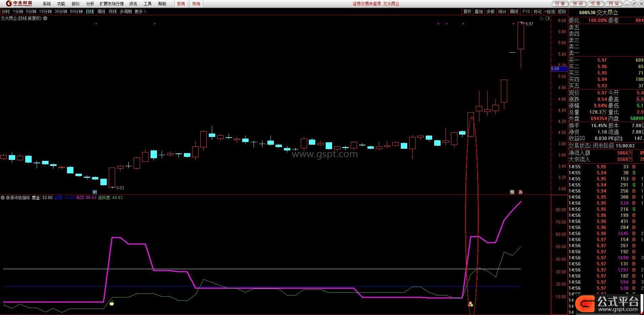Click the 买五 5.93 bid row
Viewport: 644px width, 315px height.
point(606,86)
